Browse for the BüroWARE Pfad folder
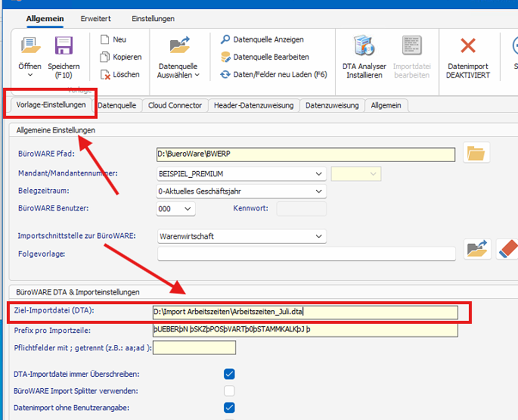Screen dimensions: 518x420 [x=476, y=154]
